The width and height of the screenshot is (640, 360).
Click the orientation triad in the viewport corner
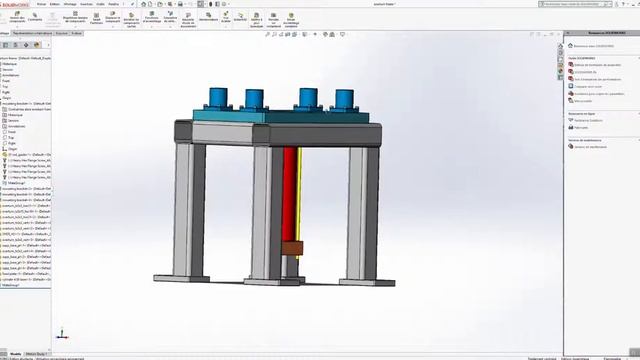(62, 334)
